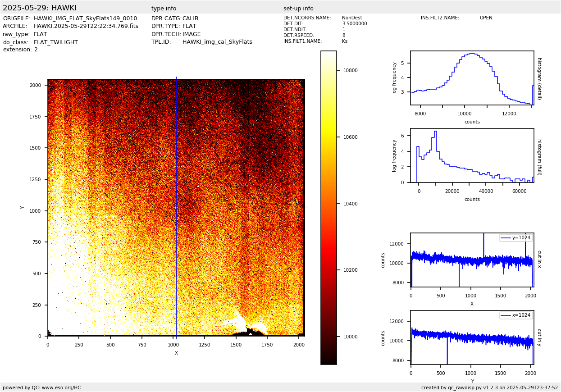Screen dimensions: 561x392
Task: Click the 'type info' section header
Action: pos(164,9)
